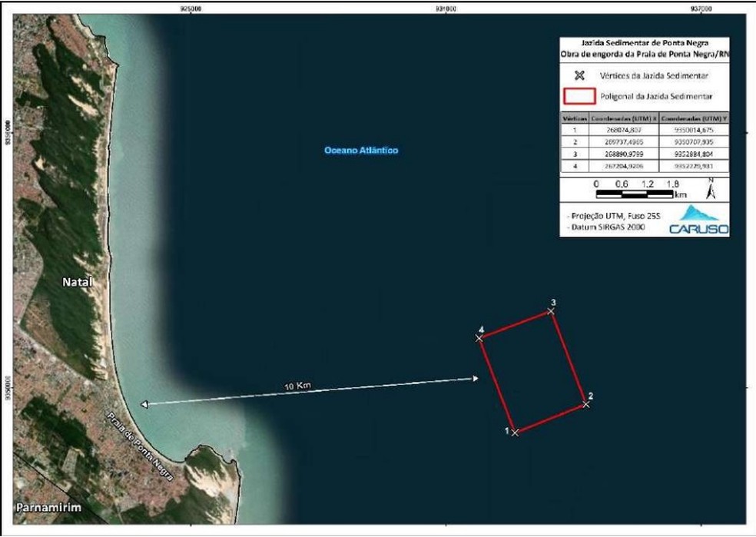Click the 'Natal' city label
756x537 pixels.
(x=77, y=282)
